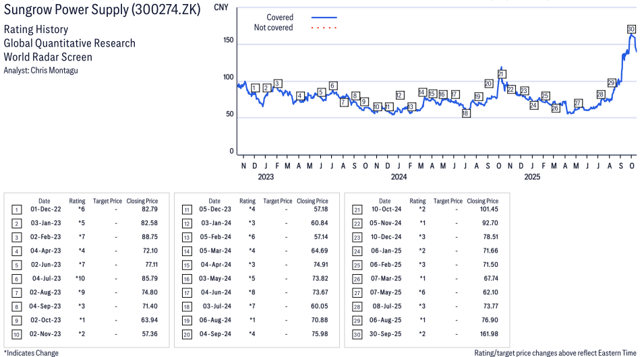Screen dimensions: 644x357
Task: Click marker 18 on the chart line
Action: 465,114
